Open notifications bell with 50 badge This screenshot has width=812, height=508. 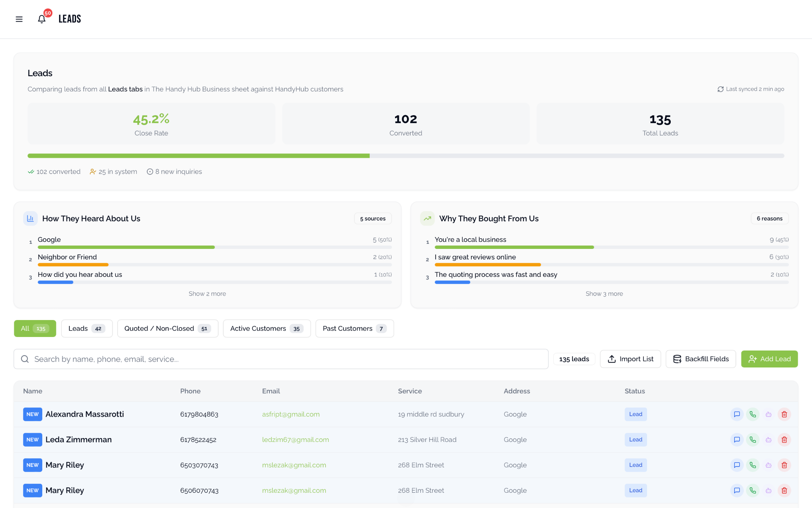[x=42, y=19]
